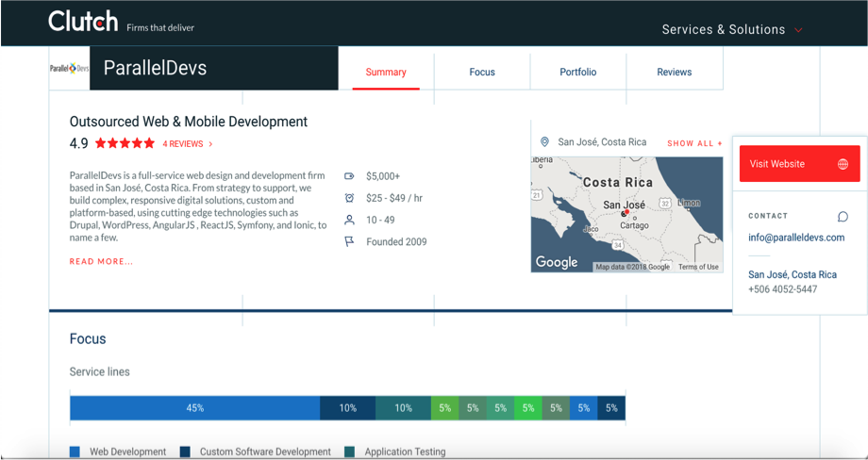Click the globe icon on Visit Website
Viewport: 868px width, 460px height.
click(x=843, y=164)
